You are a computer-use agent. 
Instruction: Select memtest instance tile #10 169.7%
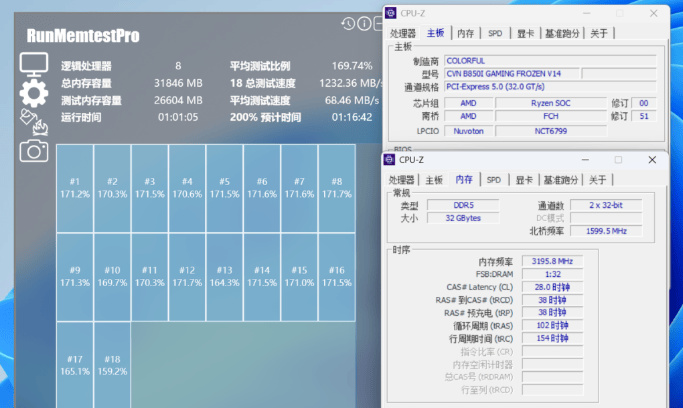[x=112, y=277]
